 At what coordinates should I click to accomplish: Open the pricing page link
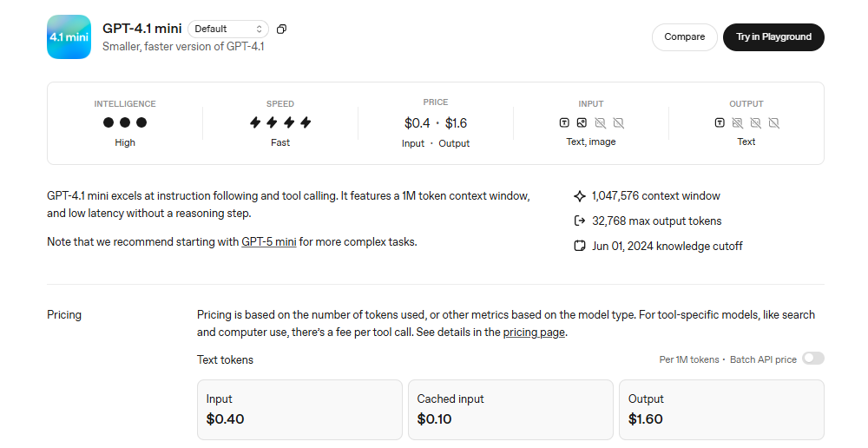click(534, 333)
